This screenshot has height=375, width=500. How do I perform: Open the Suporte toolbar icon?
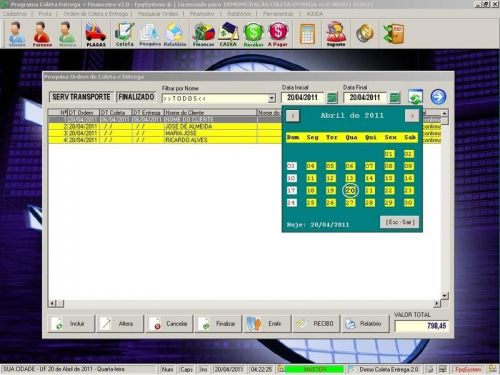(x=336, y=34)
